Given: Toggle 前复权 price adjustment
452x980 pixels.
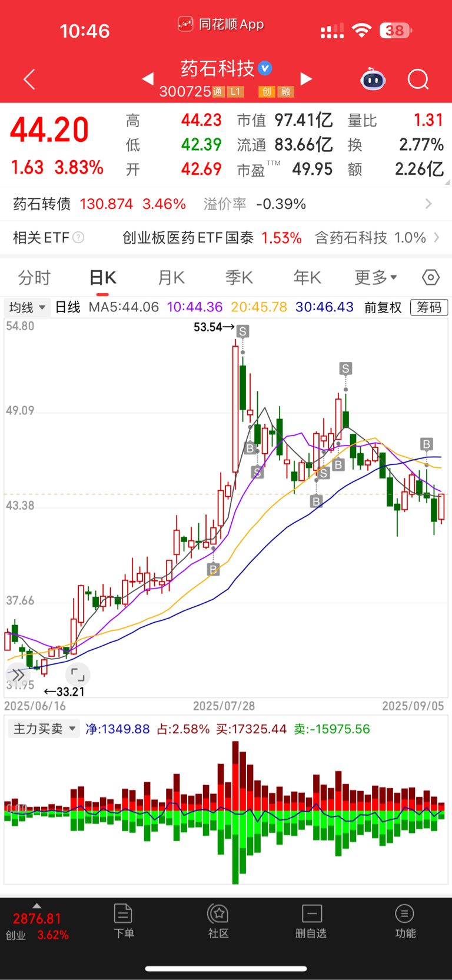Looking at the screenshot, I should 383,307.
